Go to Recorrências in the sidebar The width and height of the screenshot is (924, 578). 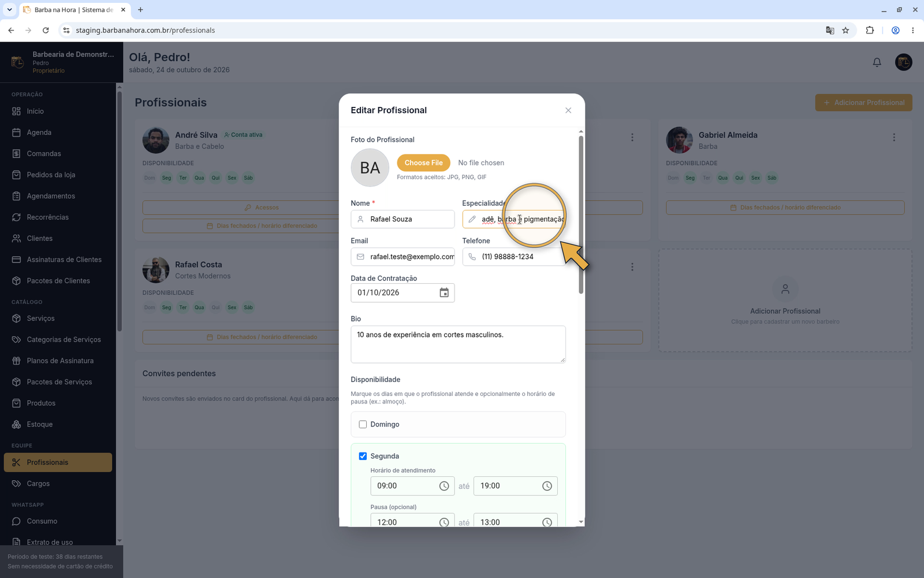pyautogui.click(x=58, y=217)
